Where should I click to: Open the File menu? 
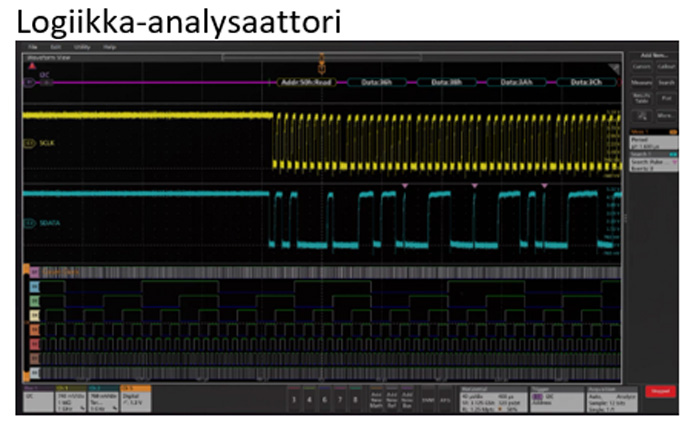coord(33,47)
